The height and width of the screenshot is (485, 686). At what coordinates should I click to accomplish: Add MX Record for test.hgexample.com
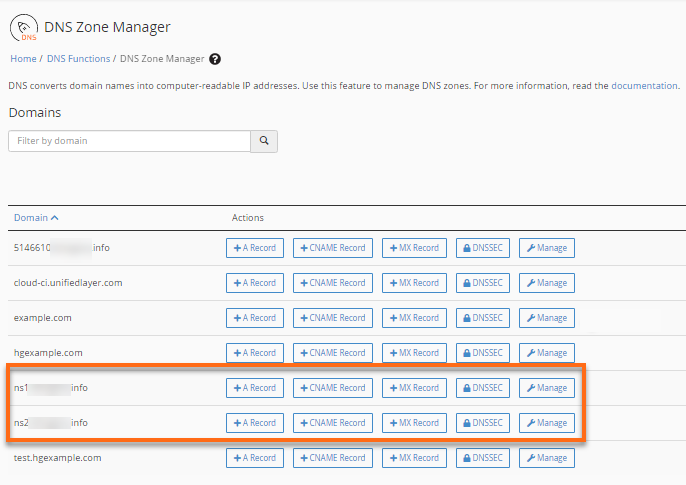tap(414, 458)
